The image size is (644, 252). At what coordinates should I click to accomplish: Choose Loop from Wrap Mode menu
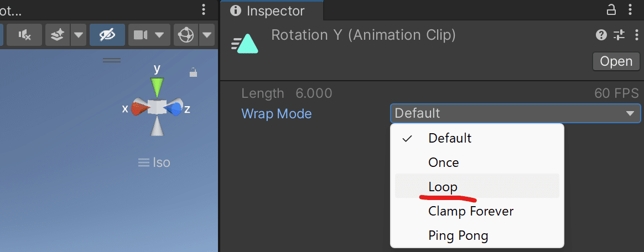pyautogui.click(x=443, y=186)
